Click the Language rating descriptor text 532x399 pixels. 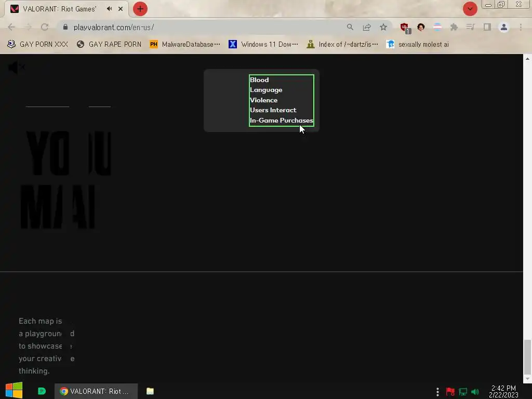coord(266,90)
